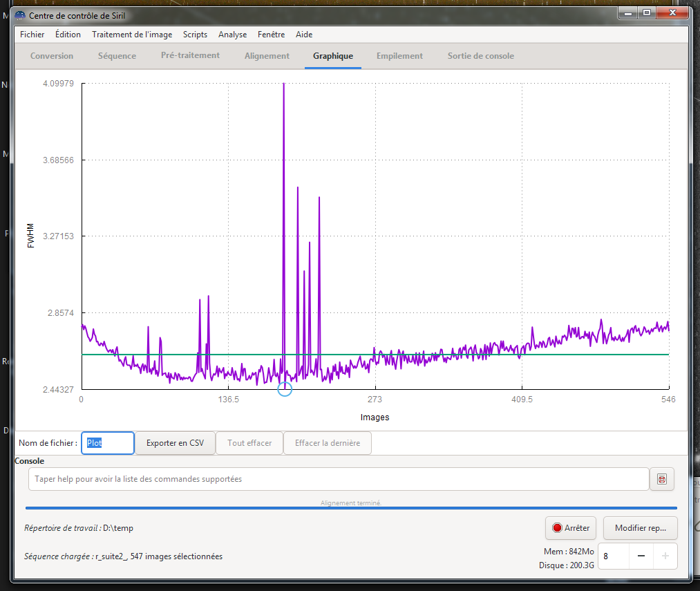Open the Analyse menu
700x591 pixels.
point(233,35)
